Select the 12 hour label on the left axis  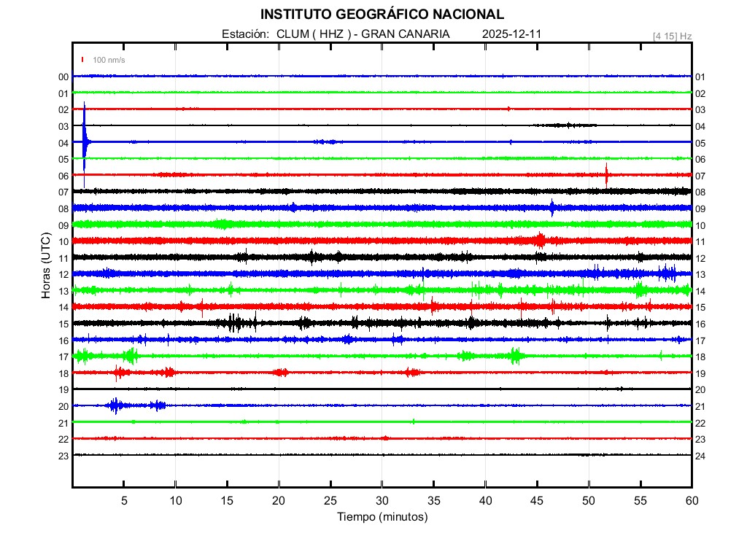coord(63,275)
